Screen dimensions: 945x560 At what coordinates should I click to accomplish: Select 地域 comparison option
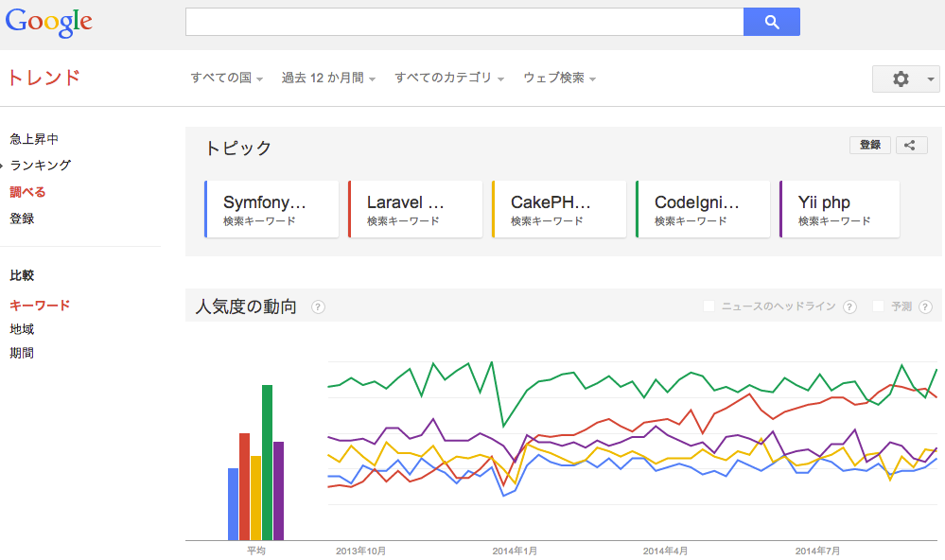point(22,329)
